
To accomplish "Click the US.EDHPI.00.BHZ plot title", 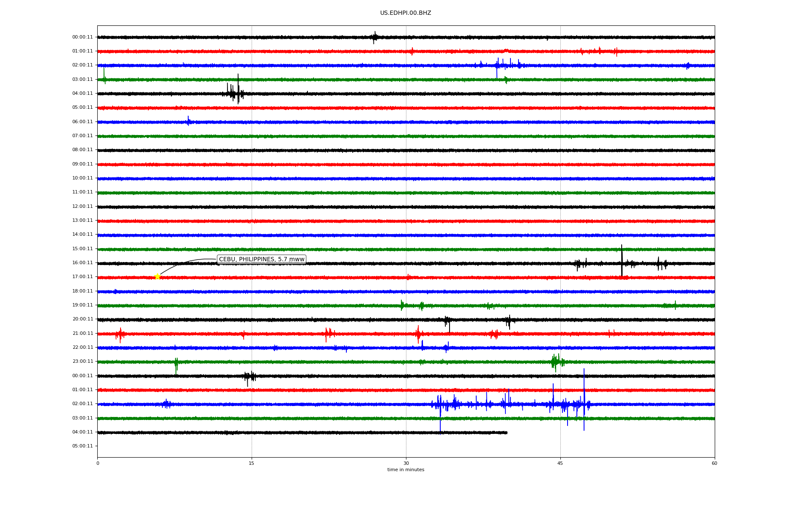I will [405, 13].
